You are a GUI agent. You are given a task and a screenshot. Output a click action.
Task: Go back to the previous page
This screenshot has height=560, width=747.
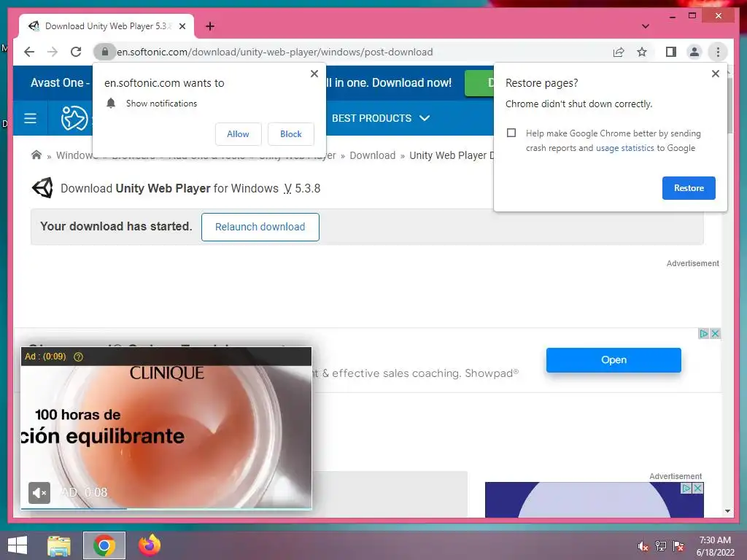coord(29,52)
